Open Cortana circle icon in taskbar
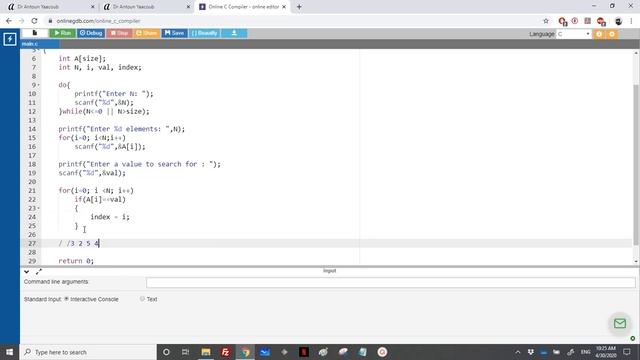640x360 pixels. (166, 352)
